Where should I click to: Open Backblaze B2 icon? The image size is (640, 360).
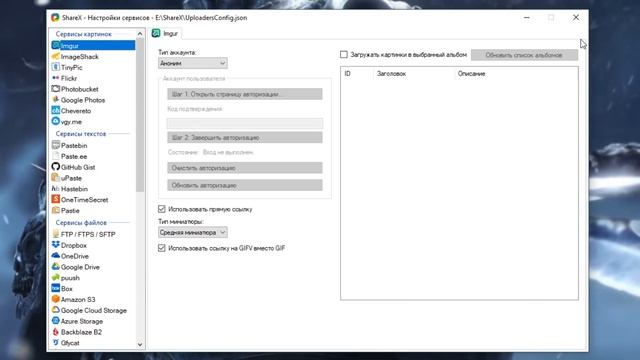56,332
